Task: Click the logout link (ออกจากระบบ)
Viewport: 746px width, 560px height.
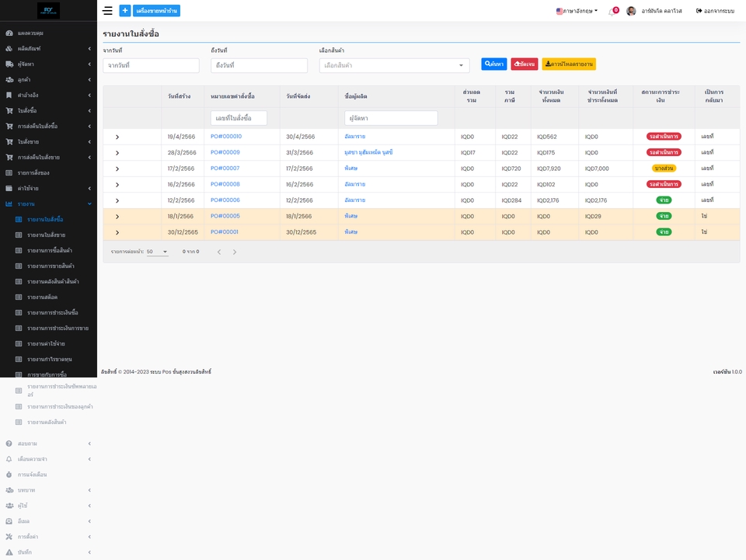Action: tap(715, 11)
